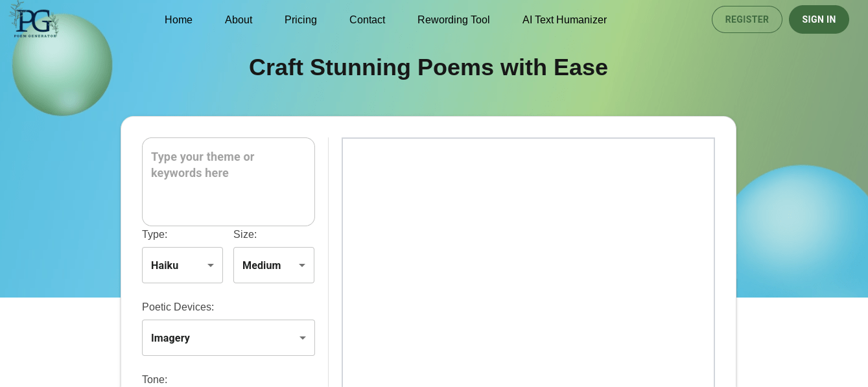The height and width of the screenshot is (387, 868).
Task: Click the 'Type:' label
Action: point(154,235)
